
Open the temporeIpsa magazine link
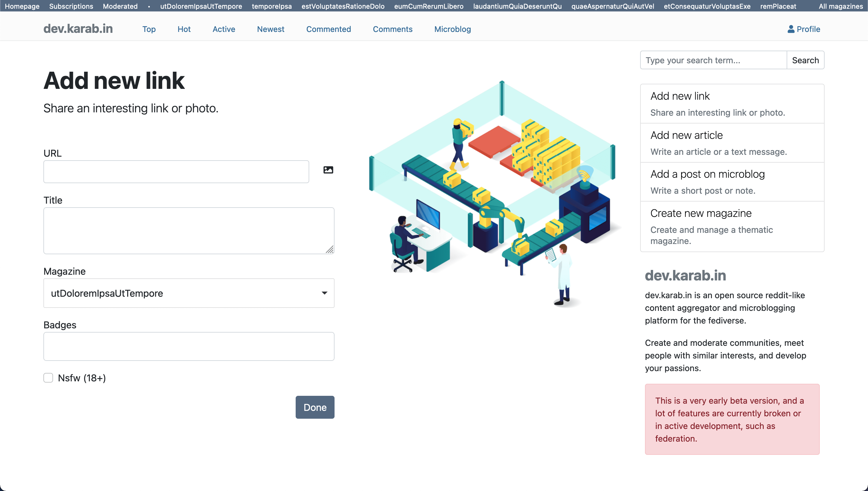(271, 6)
